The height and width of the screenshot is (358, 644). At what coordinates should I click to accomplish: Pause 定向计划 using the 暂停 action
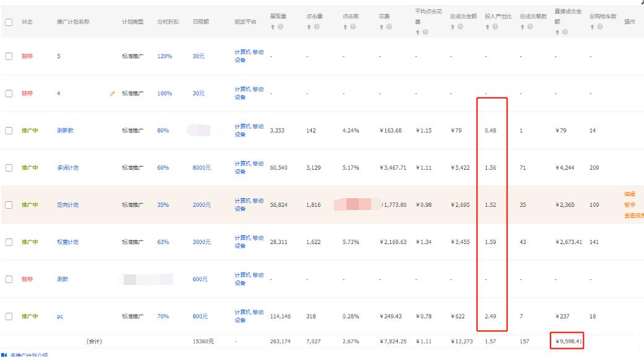coord(629,204)
